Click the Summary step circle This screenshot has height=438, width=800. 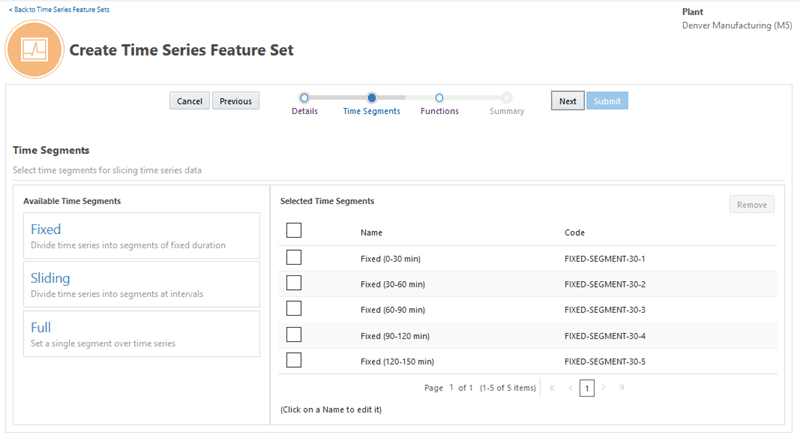(x=507, y=98)
